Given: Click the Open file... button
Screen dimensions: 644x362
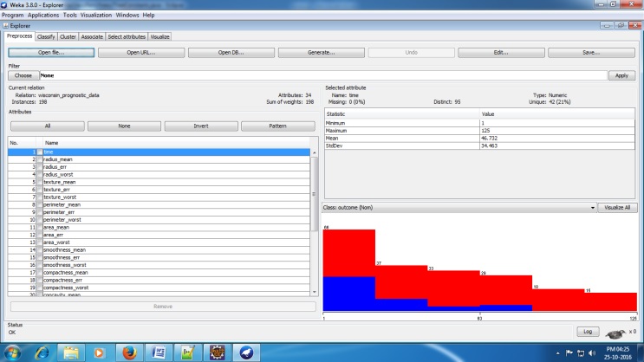Looking at the screenshot, I should pyautogui.click(x=51, y=53).
